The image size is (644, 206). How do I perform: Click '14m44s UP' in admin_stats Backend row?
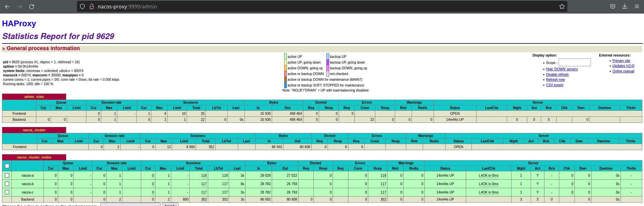tap(455, 120)
